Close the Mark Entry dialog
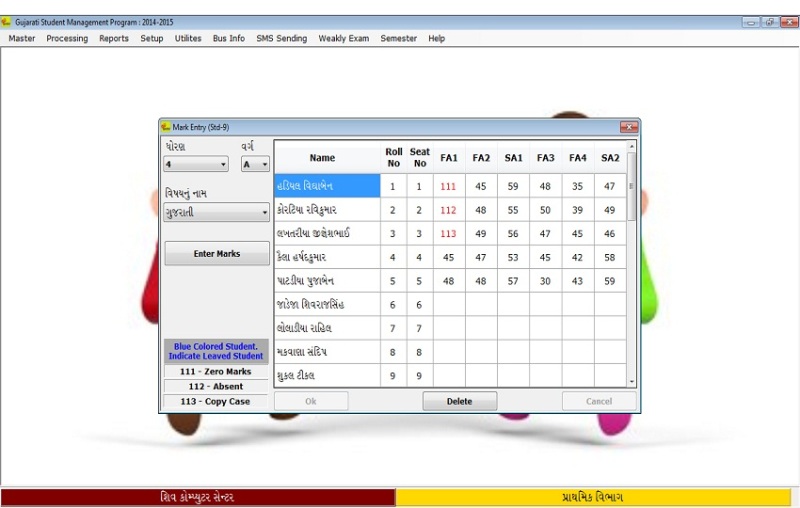This screenshot has height=508, width=800. pyautogui.click(x=629, y=127)
